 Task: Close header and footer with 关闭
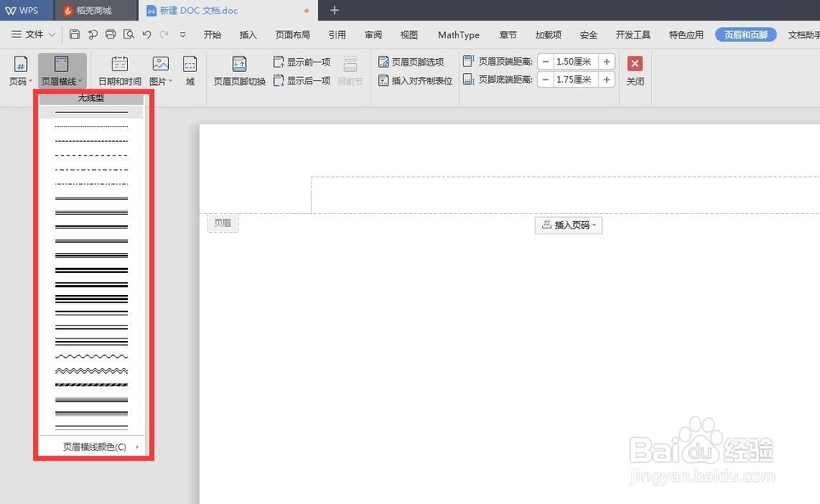[x=635, y=70]
